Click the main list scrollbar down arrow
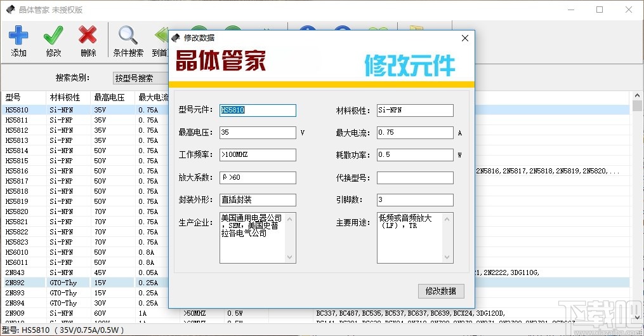644x336 pixels. pyautogui.click(x=637, y=318)
